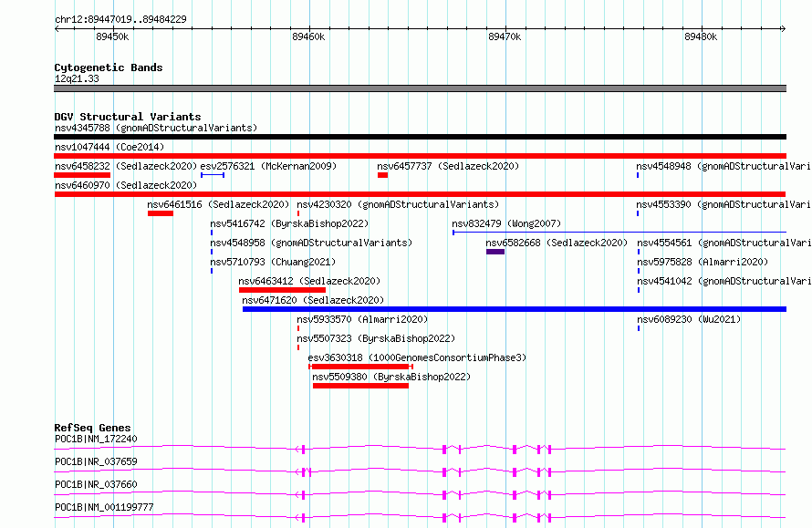Viewport: 812px width, 528px height.
Task: Click the 89470k ruler tick label
Action: (505, 36)
